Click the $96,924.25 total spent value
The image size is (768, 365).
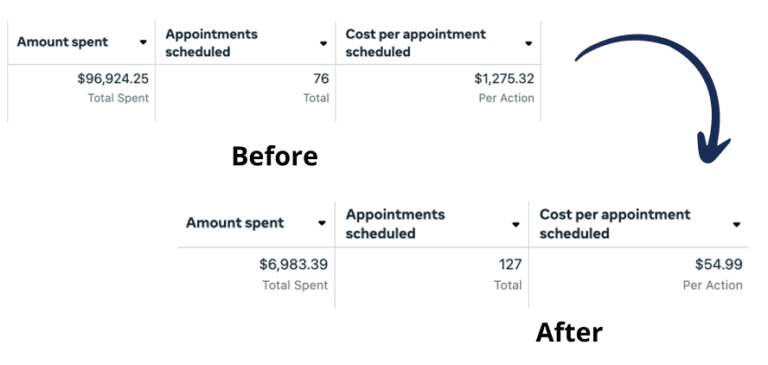tap(113, 79)
